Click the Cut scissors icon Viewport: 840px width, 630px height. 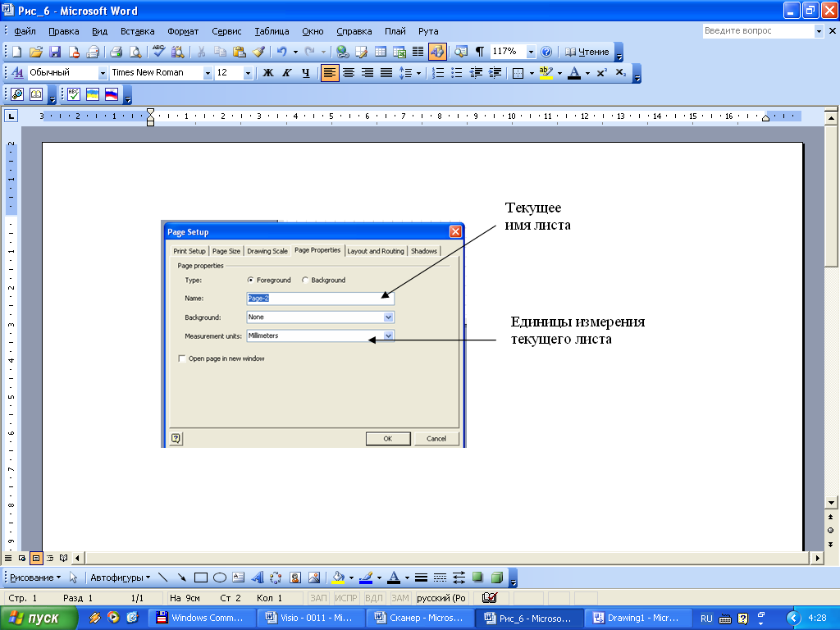(x=202, y=52)
